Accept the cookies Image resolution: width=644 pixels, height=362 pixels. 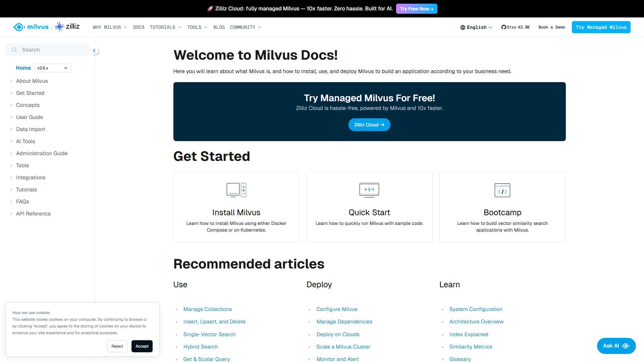pos(142,346)
